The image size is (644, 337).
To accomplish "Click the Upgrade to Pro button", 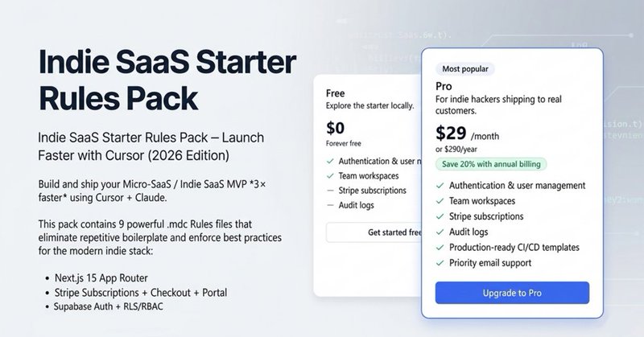I will 512,292.
